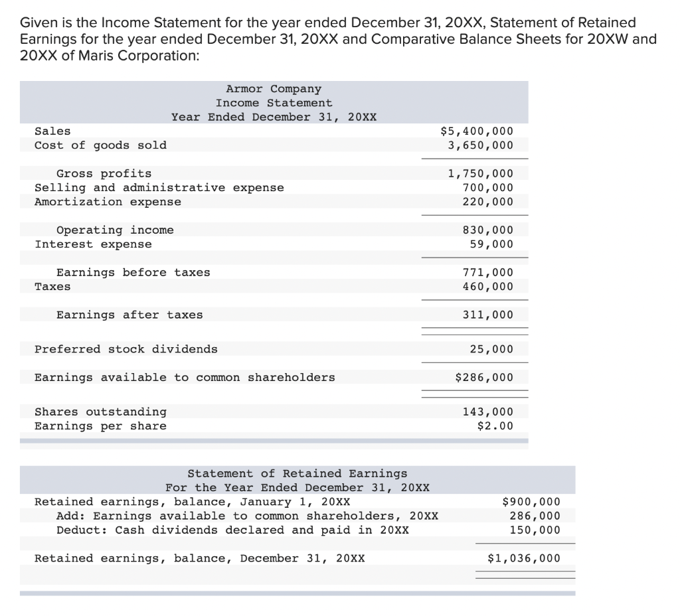Select the Retained earnings January 1 balance $900,000
Viewport: 680px width, 616px height.
pyautogui.click(x=531, y=502)
